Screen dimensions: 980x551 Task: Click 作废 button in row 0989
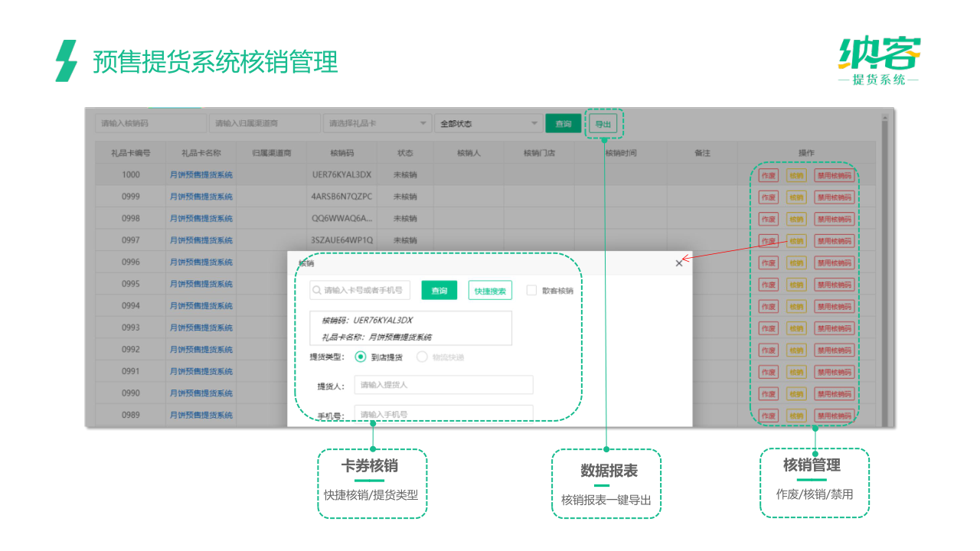coord(768,415)
